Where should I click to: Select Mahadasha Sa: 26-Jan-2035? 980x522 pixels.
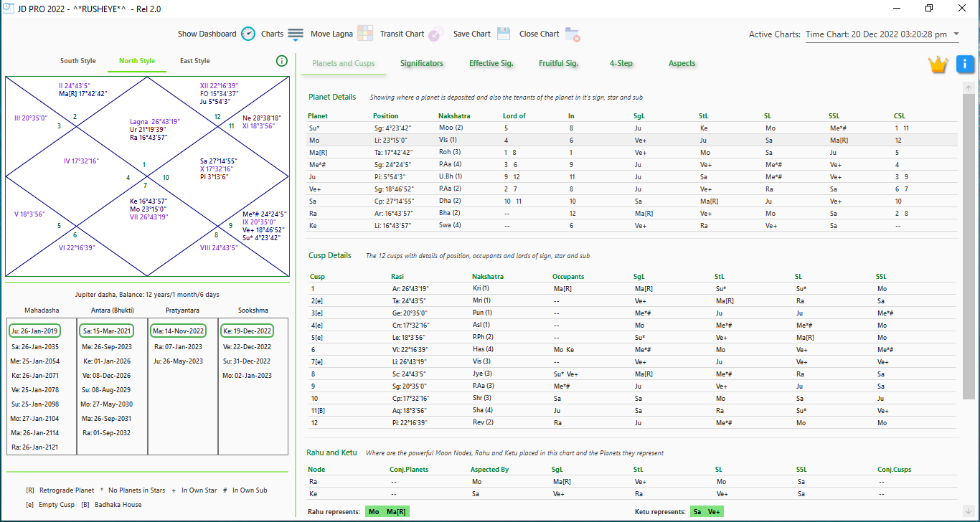[35, 346]
